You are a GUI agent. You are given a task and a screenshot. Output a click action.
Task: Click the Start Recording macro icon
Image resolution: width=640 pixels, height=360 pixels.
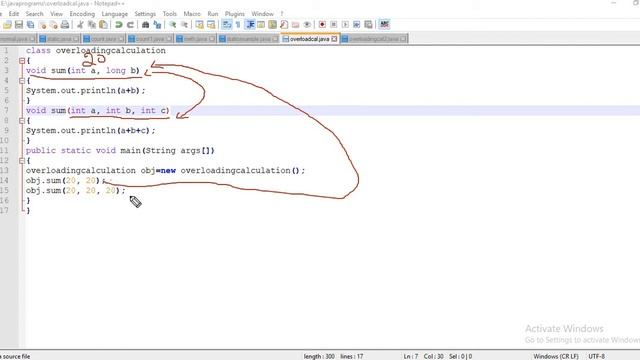322,24
